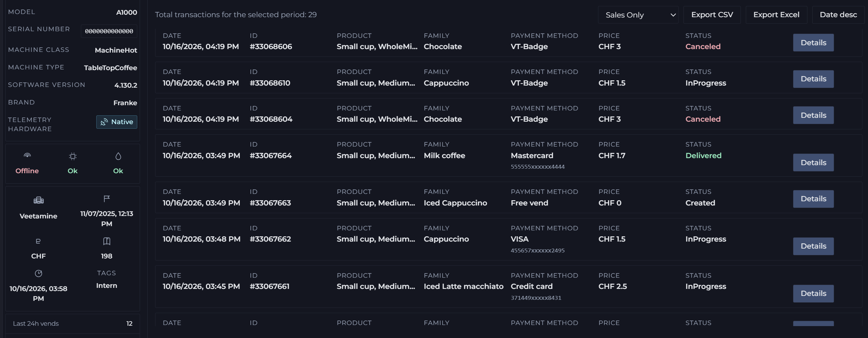868x338 pixels.
Task: Click the Last 24h vends row
Action: [72, 324]
